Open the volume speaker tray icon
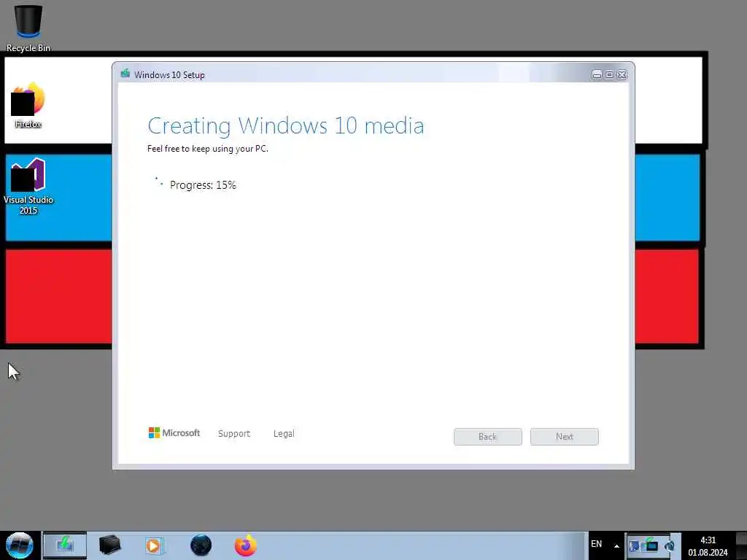Screen dimensions: 747x560 tap(670, 546)
